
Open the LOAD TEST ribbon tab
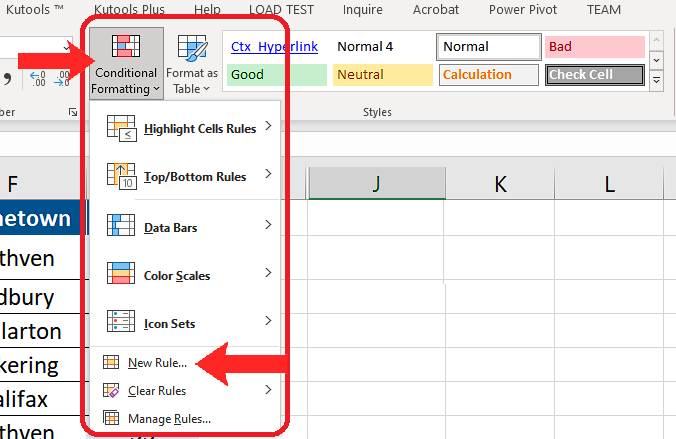tap(282, 9)
